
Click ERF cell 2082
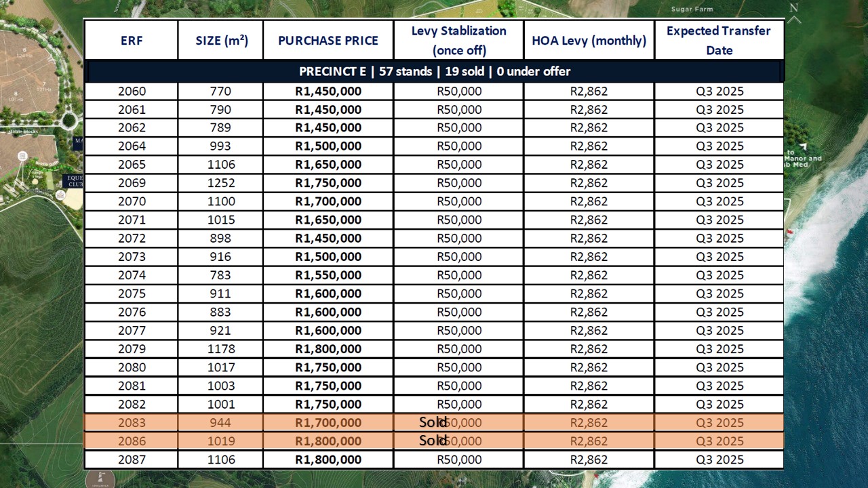pyautogui.click(x=132, y=404)
